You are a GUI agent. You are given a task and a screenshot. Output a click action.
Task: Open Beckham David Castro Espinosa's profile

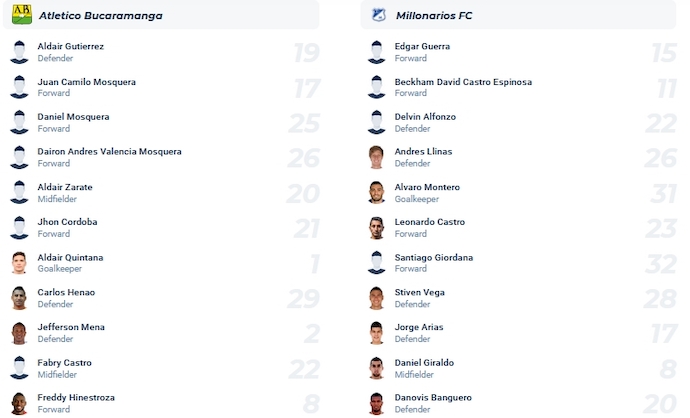463,82
